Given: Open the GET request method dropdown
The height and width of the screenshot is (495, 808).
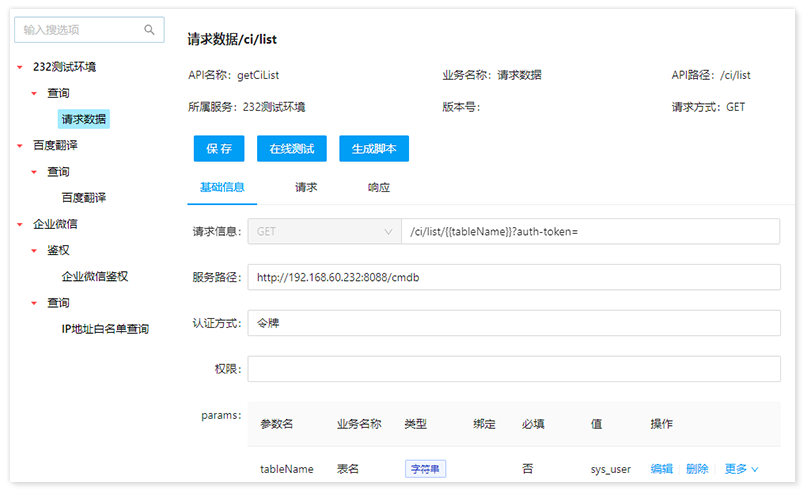Looking at the screenshot, I should [322, 232].
